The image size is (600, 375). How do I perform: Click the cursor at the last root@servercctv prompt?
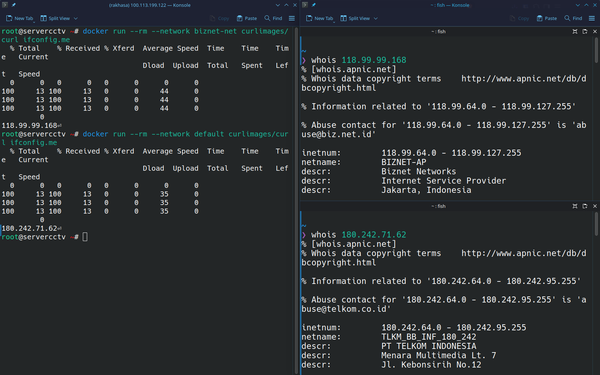tap(85, 237)
